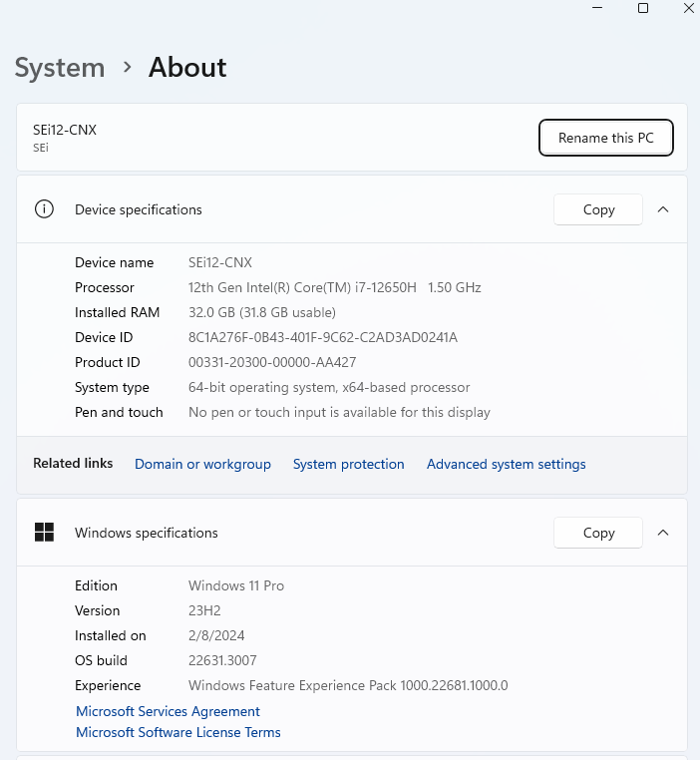Click System type value 64-bit operating system
The width and height of the screenshot is (700, 760).
(329, 387)
